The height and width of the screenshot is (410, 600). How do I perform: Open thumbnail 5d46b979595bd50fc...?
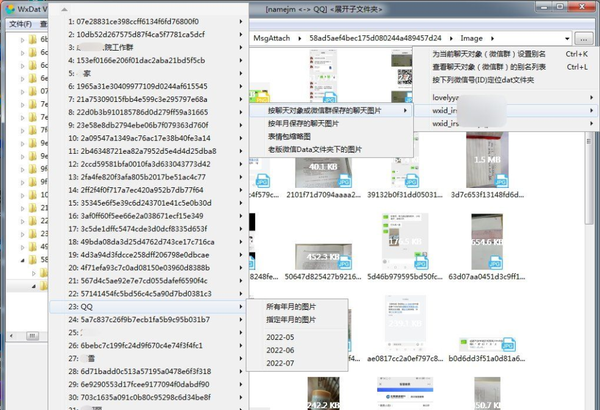click(x=405, y=242)
